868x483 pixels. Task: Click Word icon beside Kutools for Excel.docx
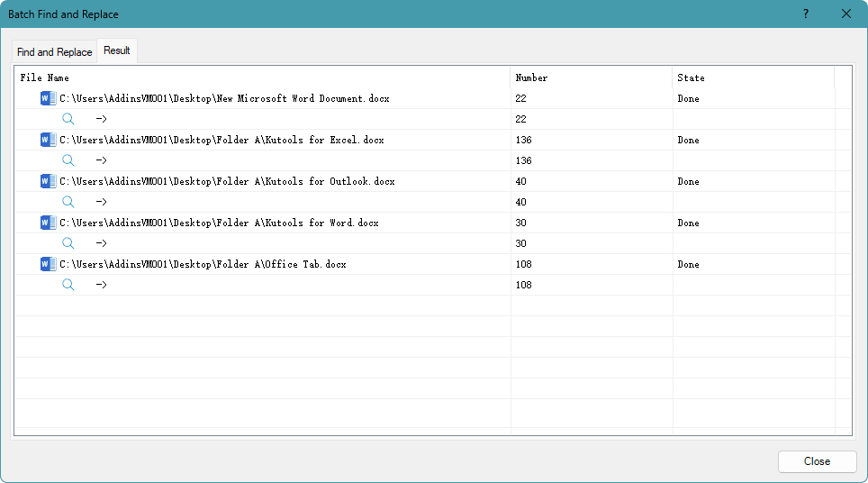click(48, 140)
